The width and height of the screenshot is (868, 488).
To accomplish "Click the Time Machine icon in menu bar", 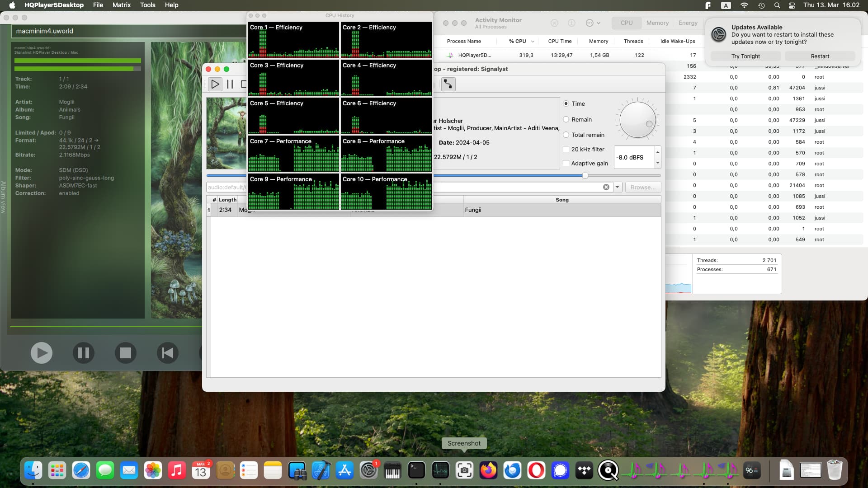I will tap(761, 5).
